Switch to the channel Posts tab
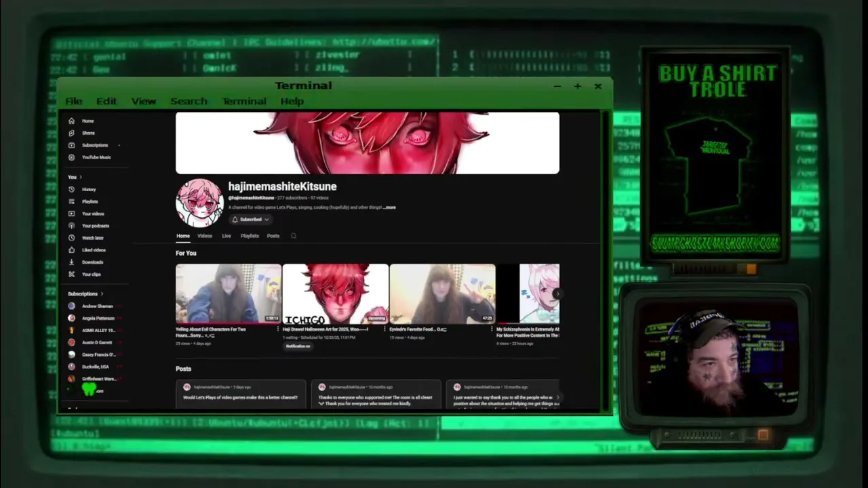This screenshot has width=868, height=488. pos(273,236)
